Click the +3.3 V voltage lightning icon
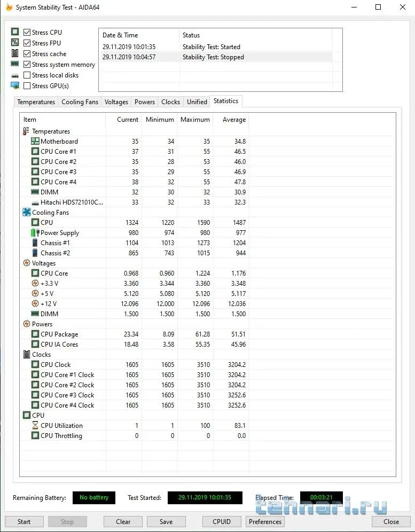 pyautogui.click(x=35, y=283)
